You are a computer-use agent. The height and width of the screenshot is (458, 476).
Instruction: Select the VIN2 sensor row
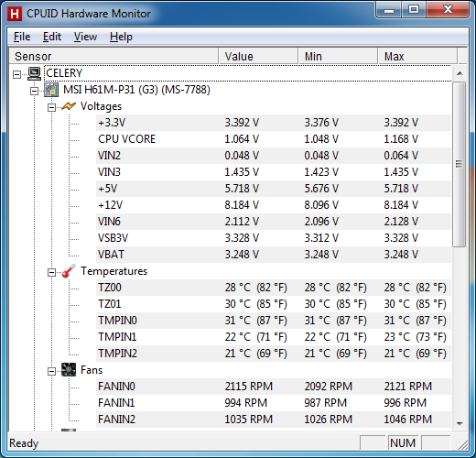coord(274,156)
